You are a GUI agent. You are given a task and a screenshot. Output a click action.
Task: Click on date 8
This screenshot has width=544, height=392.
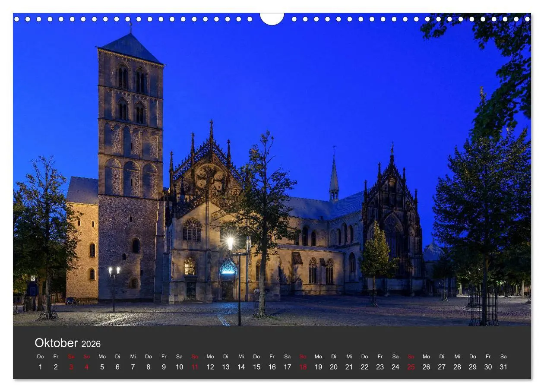pos(149,367)
